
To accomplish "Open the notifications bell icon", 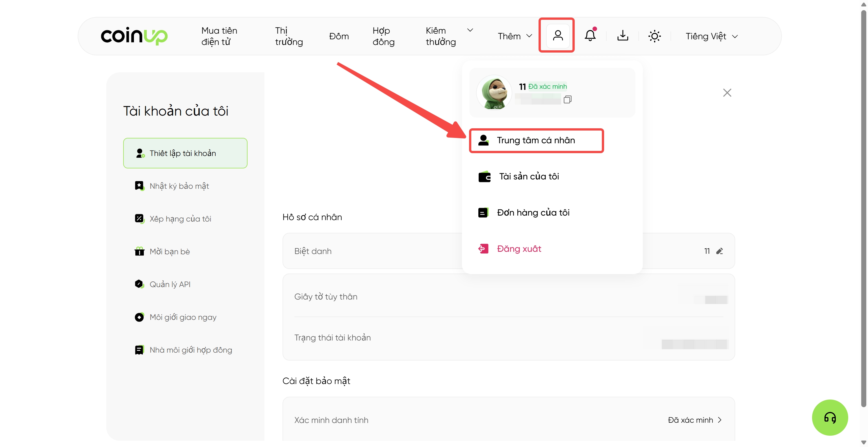I will point(590,35).
